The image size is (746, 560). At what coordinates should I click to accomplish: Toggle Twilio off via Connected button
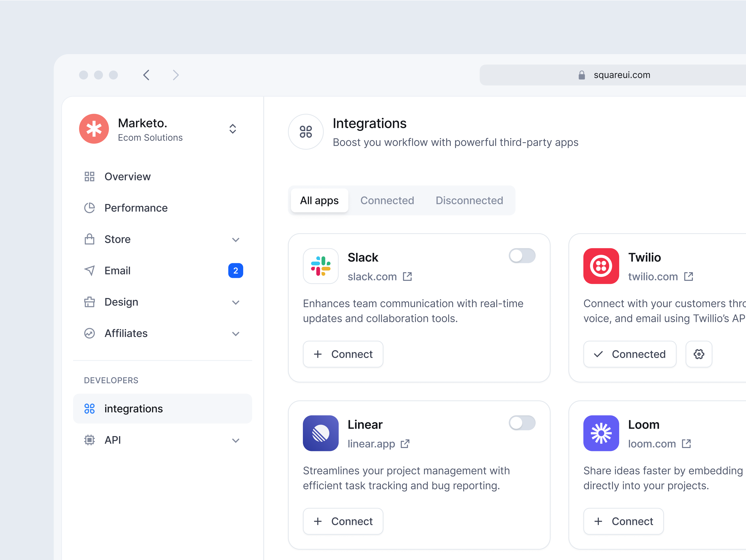629,354
